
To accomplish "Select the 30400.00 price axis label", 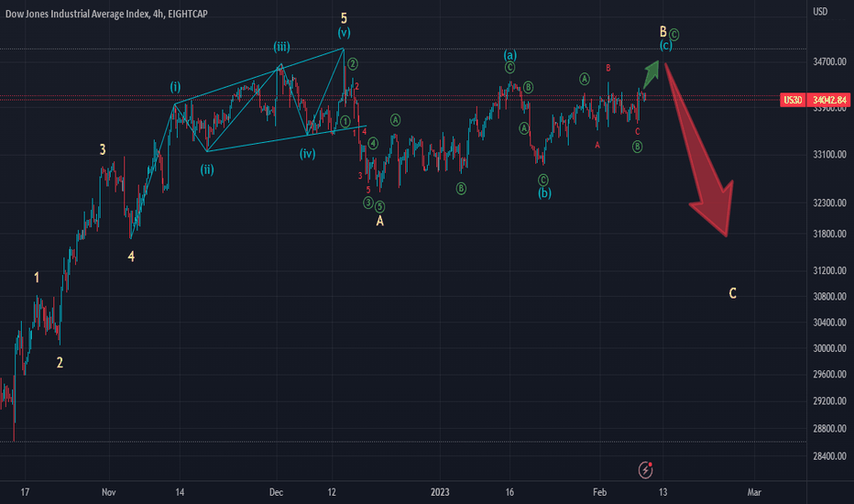I will (829, 323).
